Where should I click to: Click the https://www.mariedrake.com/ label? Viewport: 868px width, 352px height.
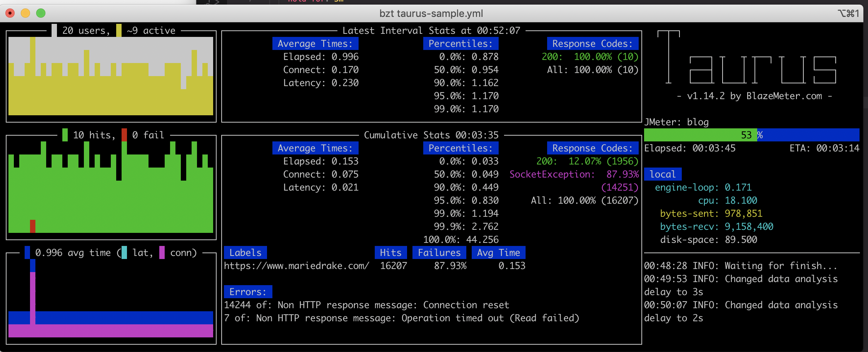[x=297, y=266]
